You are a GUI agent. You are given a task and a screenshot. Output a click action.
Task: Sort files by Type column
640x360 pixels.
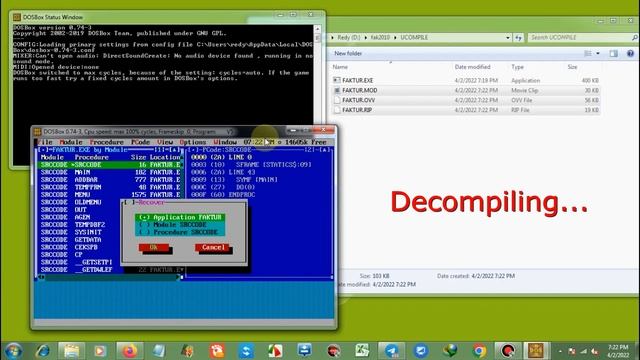(518, 67)
